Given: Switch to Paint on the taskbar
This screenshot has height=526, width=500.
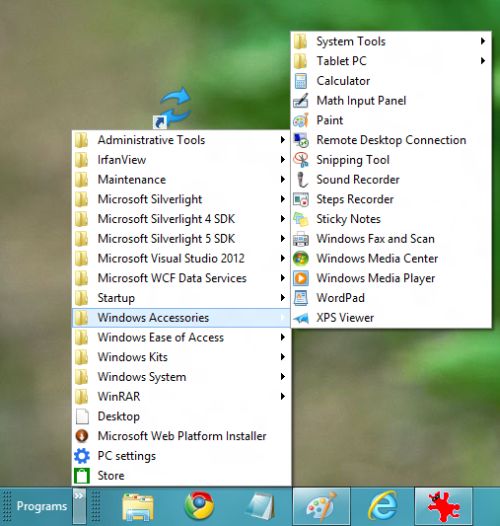Looking at the screenshot, I should pyautogui.click(x=321, y=506).
